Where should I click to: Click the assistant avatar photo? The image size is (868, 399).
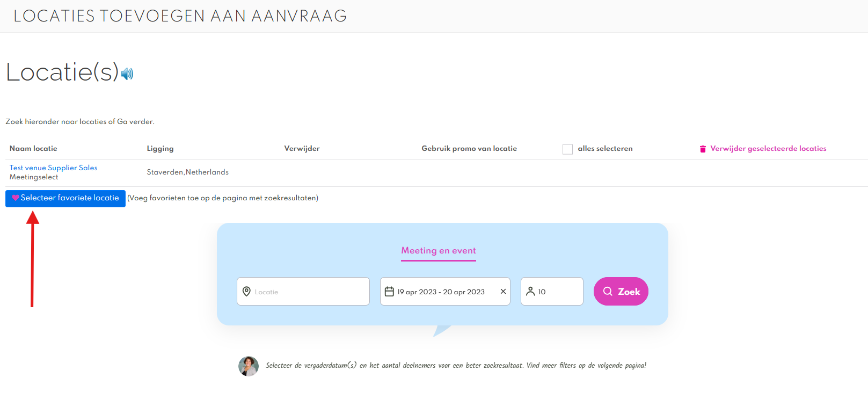[249, 366]
